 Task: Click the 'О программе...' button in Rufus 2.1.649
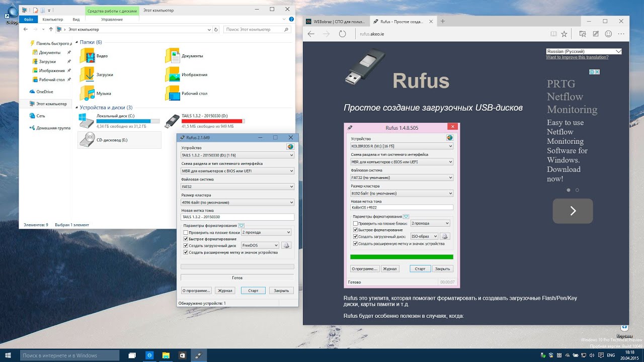tap(196, 291)
